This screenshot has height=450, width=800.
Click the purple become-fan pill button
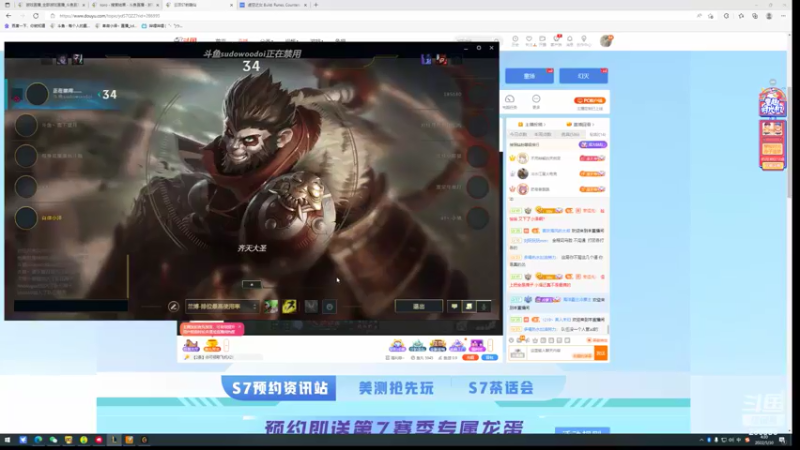(592, 145)
